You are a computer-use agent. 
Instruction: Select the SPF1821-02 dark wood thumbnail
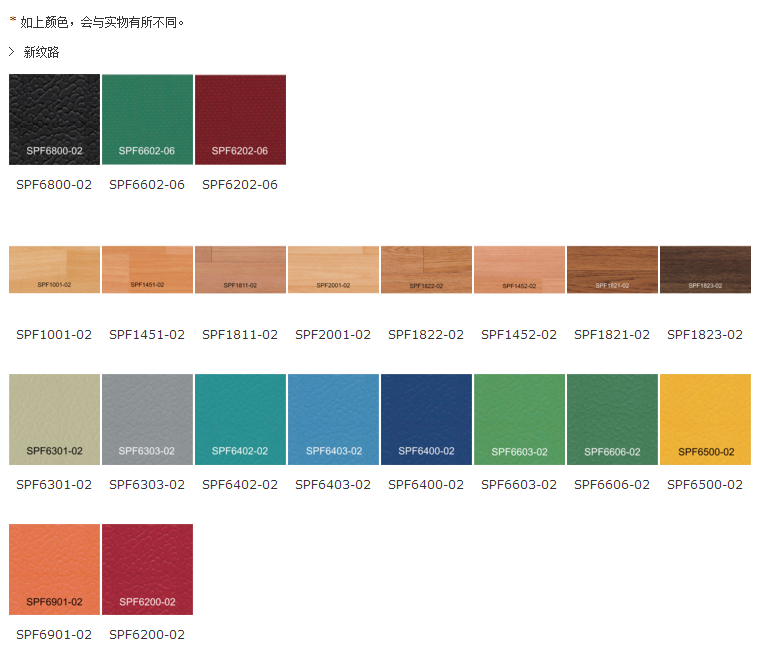coord(612,269)
